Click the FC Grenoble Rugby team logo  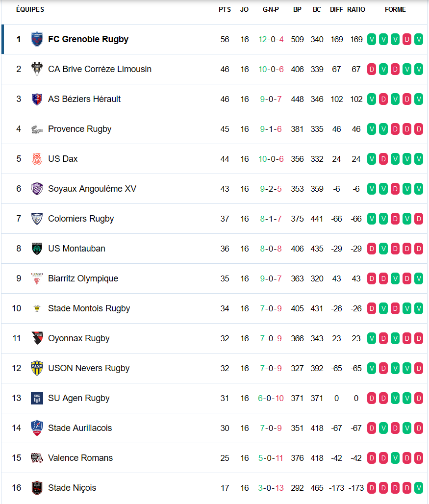pos(37,39)
